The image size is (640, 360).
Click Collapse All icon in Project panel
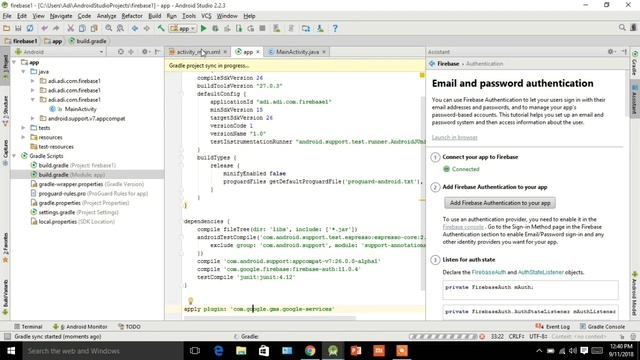coord(131,52)
